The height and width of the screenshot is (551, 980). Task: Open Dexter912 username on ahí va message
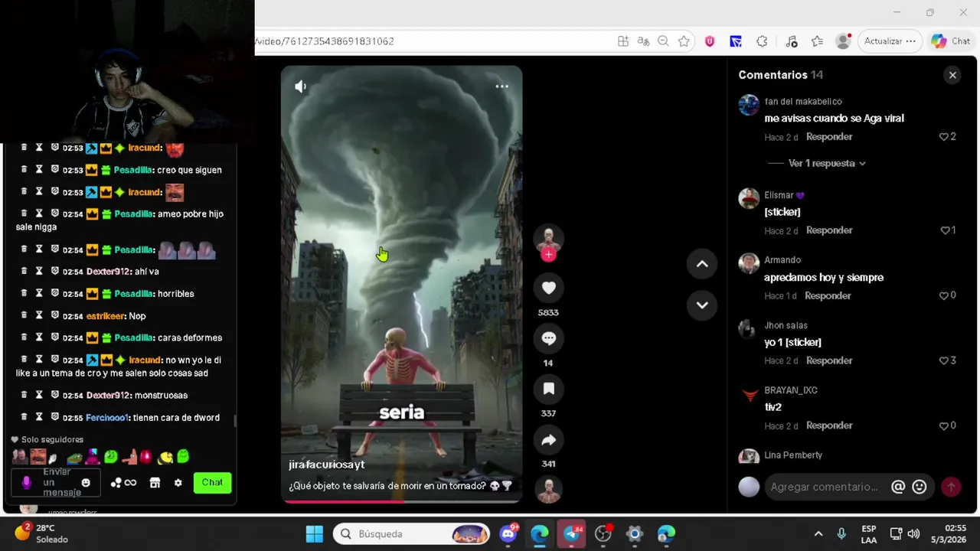point(107,272)
